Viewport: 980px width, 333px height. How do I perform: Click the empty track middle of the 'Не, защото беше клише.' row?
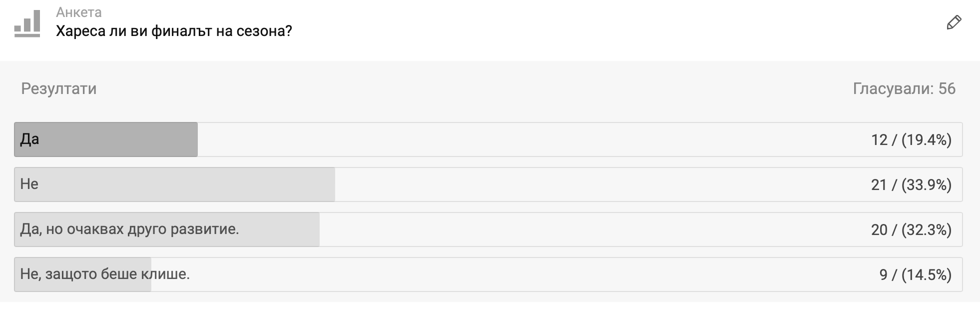pos(509,274)
